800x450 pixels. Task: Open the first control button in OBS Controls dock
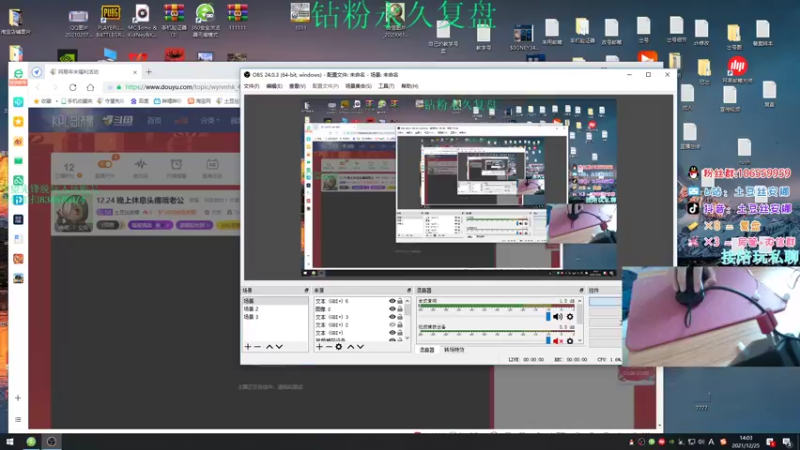605,302
